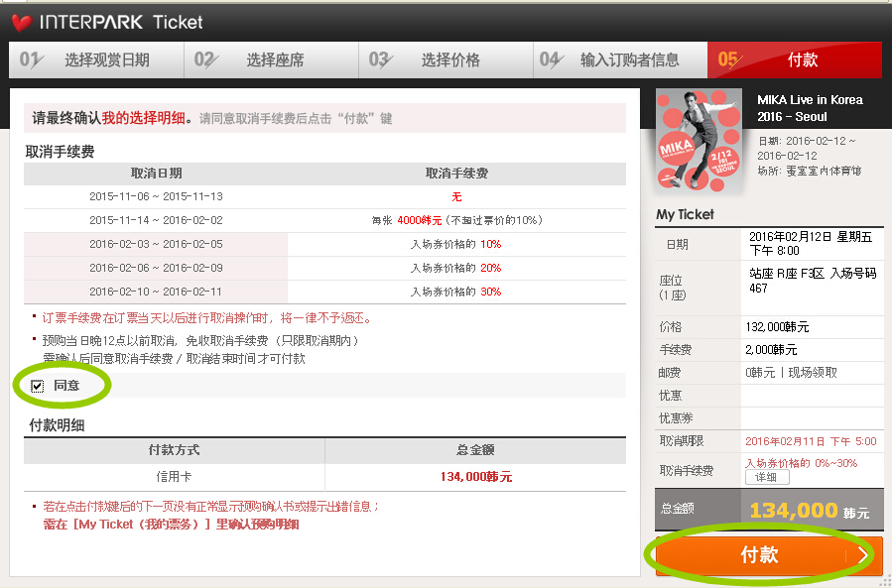This screenshot has height=588, width=892.
Task: Click the 取消日期 column header
Action: click(x=157, y=174)
